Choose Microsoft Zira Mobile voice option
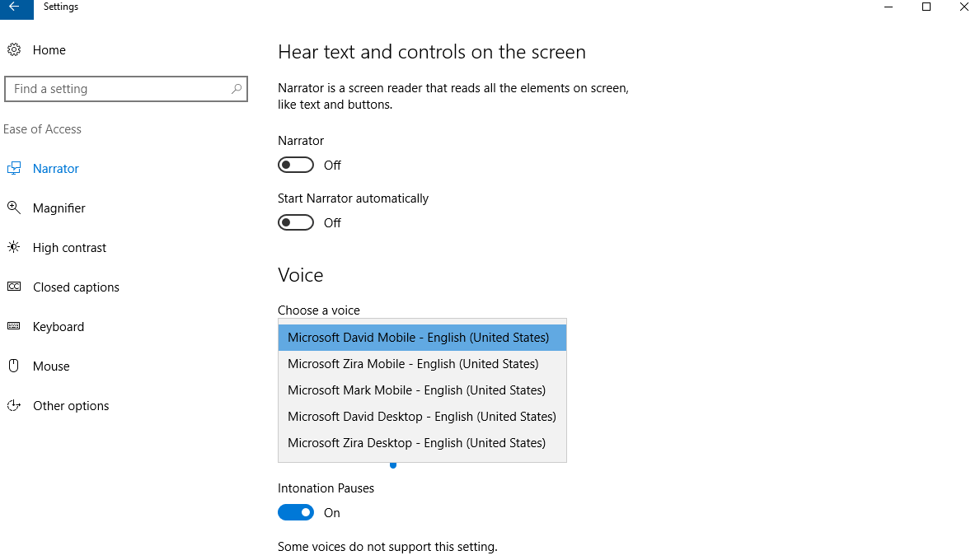The width and height of the screenshot is (980, 560). click(x=413, y=364)
